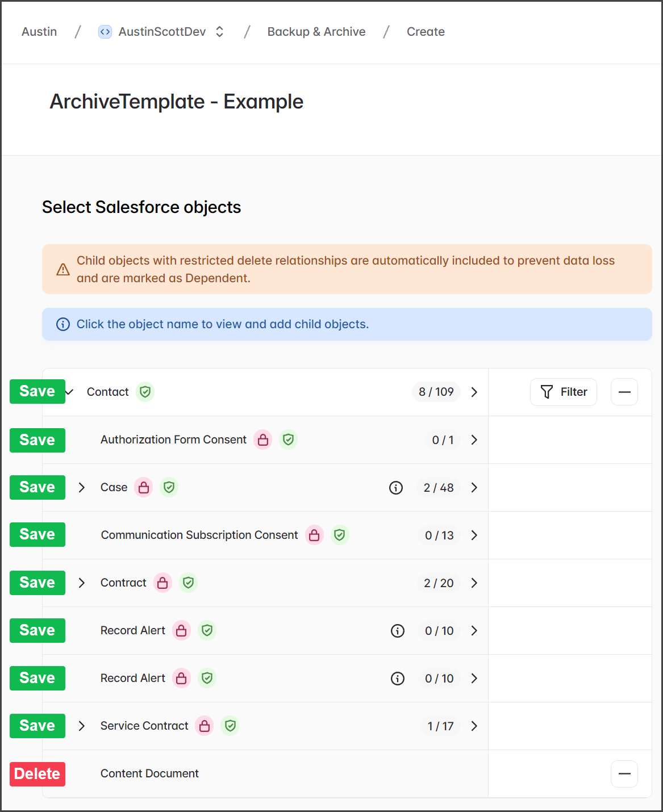Image resolution: width=663 pixels, height=812 pixels.
Task: Remove Content Document with its minus button
Action: pos(624,774)
